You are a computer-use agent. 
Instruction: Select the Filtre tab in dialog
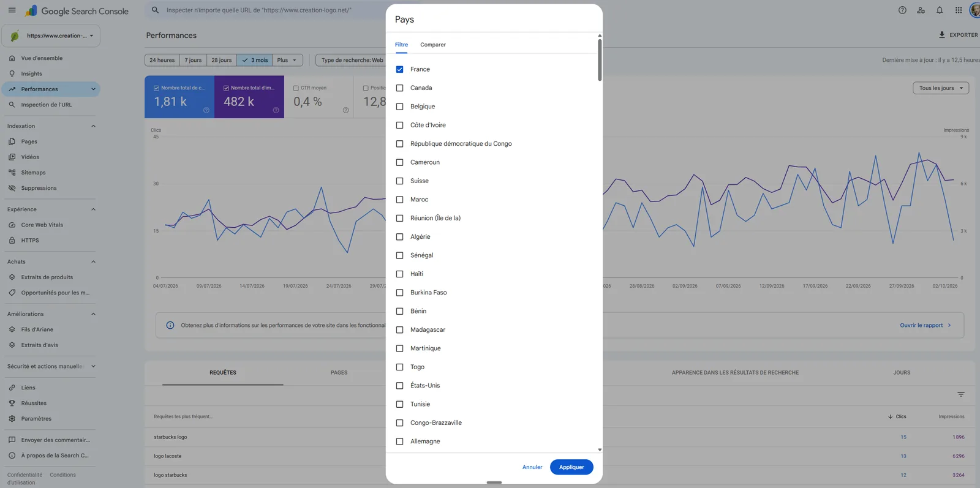click(401, 45)
